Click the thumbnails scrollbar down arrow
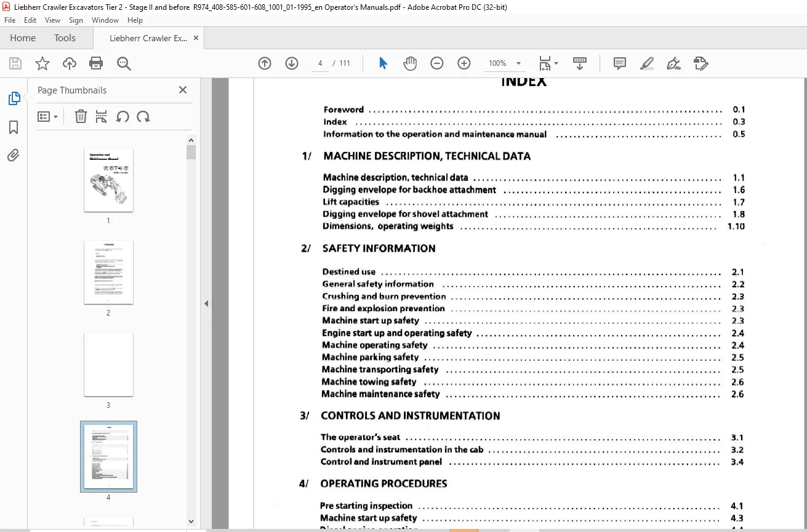Screen dimensions: 807x532 click(x=191, y=522)
